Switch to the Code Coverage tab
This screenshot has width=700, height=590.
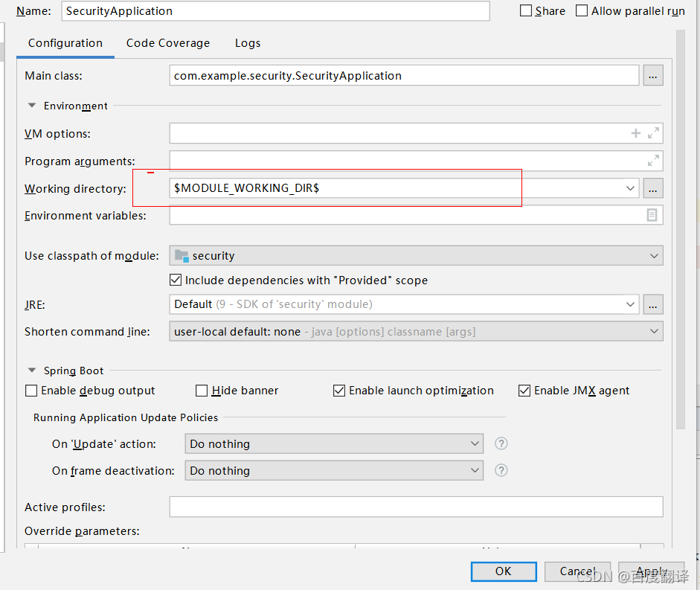(x=167, y=42)
